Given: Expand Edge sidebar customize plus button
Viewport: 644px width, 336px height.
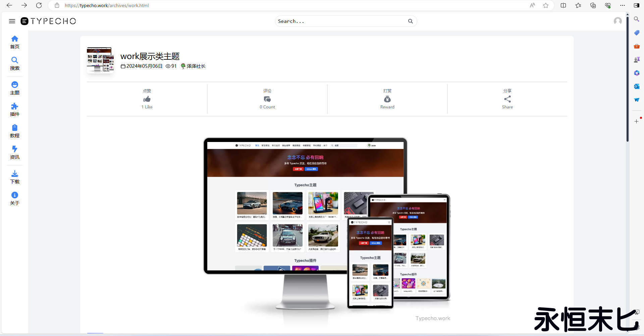Looking at the screenshot, I should coord(636,122).
